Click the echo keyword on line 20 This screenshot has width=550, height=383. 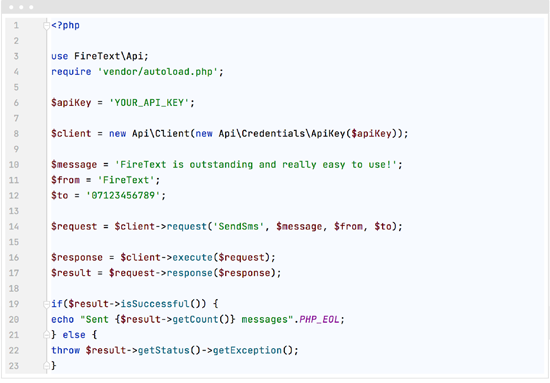pyautogui.click(x=63, y=320)
